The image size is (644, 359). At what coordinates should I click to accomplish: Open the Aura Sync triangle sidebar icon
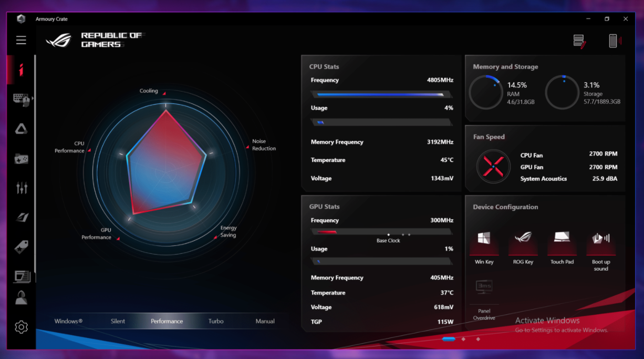(21, 129)
